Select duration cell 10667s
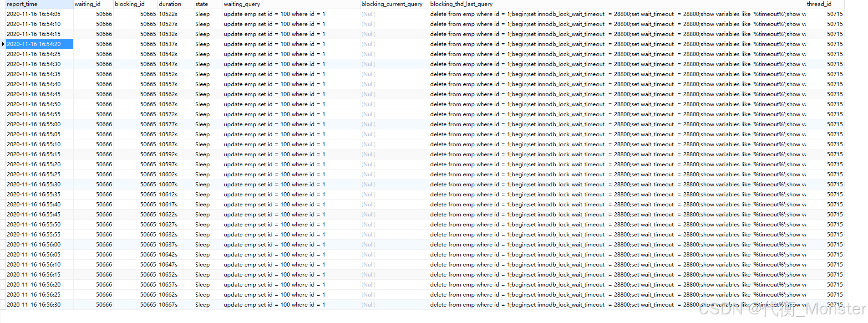Image resolution: width=868 pixels, height=323 pixels. click(x=176, y=305)
